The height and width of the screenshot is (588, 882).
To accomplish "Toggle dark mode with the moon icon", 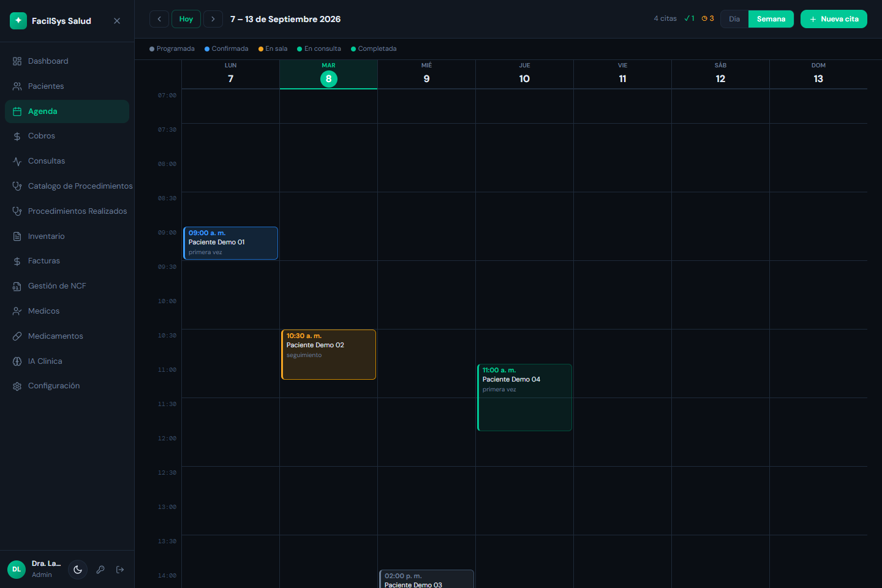I will (78, 570).
